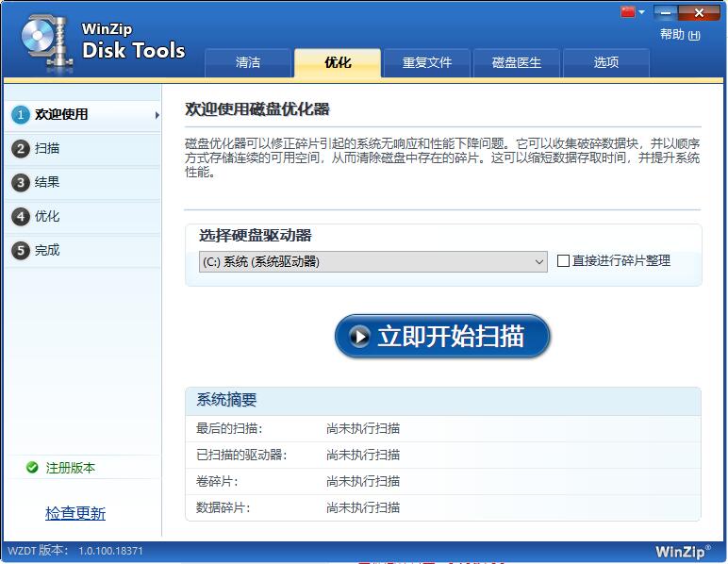Open the language flag selector
The width and height of the screenshot is (728, 564).
pos(628,11)
